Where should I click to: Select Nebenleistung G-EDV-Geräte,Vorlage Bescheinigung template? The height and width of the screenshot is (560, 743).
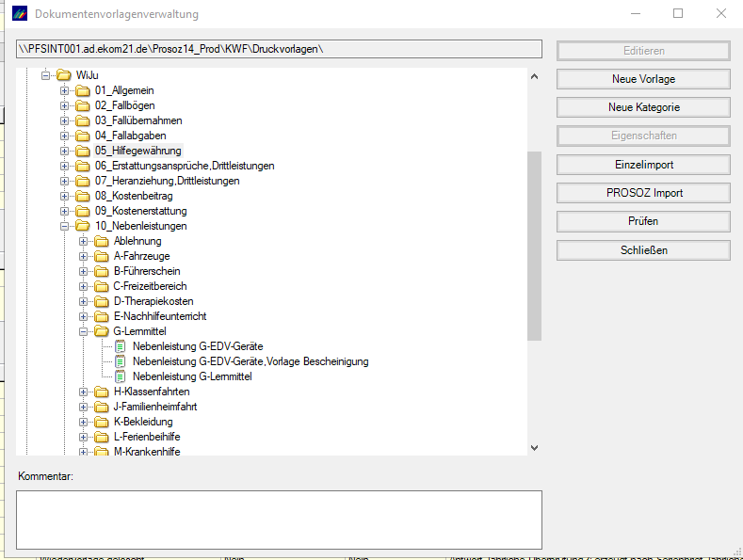point(250,361)
